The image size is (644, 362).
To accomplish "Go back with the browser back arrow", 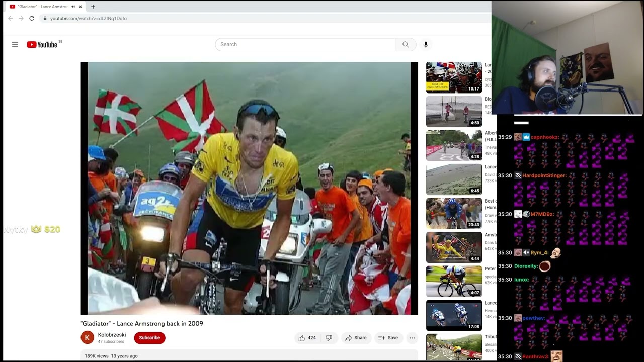I will coord(10,18).
